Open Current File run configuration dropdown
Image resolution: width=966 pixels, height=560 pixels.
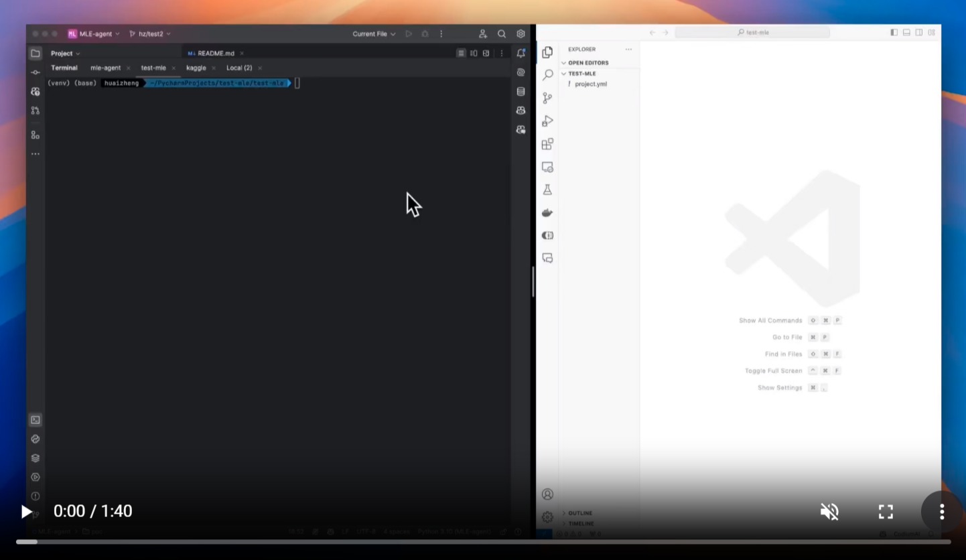374,34
